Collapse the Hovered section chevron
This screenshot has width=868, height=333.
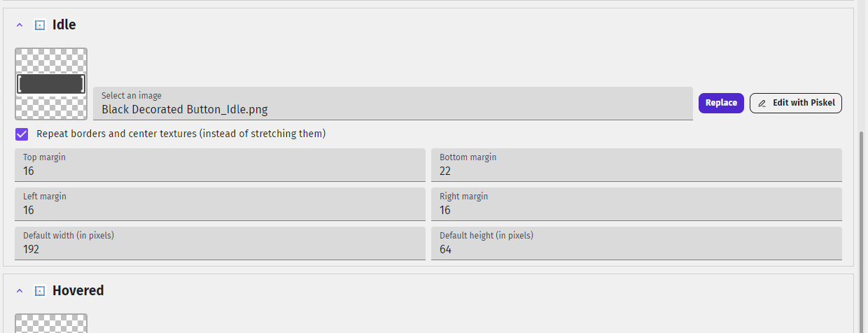click(x=20, y=291)
